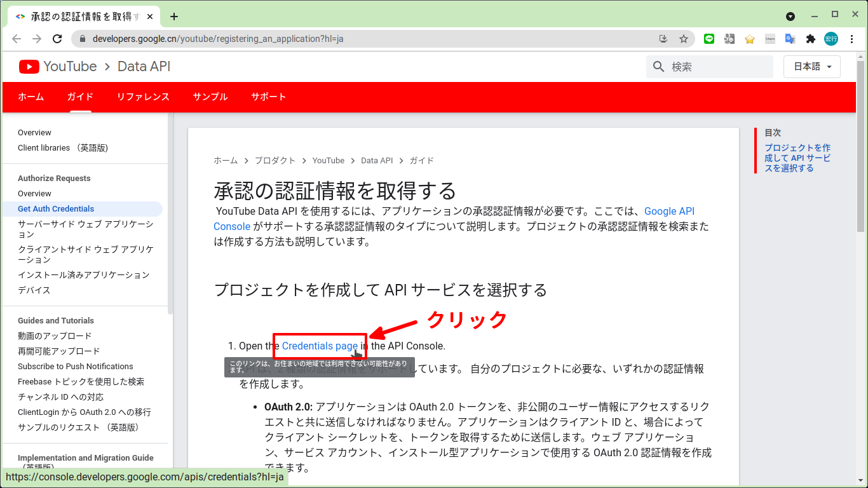This screenshot has width=868, height=488.
Task: Click the extensions puzzle piece icon
Action: (810, 39)
